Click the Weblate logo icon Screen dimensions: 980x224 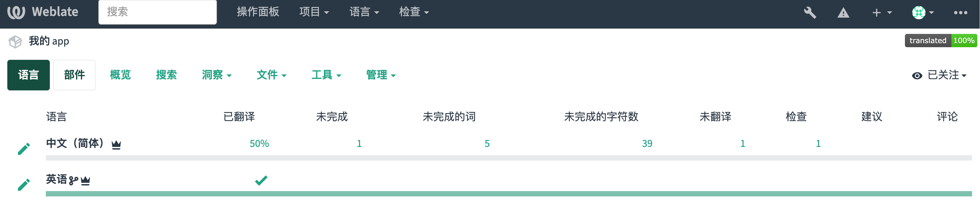coord(16,12)
